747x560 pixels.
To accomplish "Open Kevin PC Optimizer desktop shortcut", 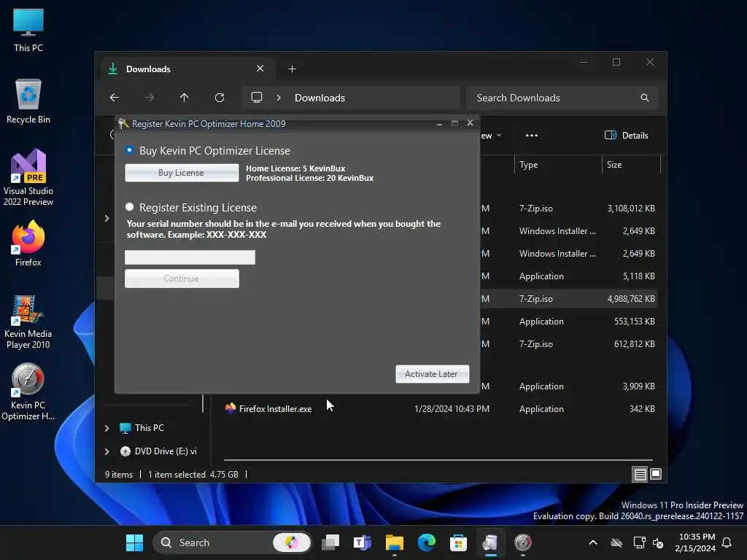I will click(x=28, y=392).
